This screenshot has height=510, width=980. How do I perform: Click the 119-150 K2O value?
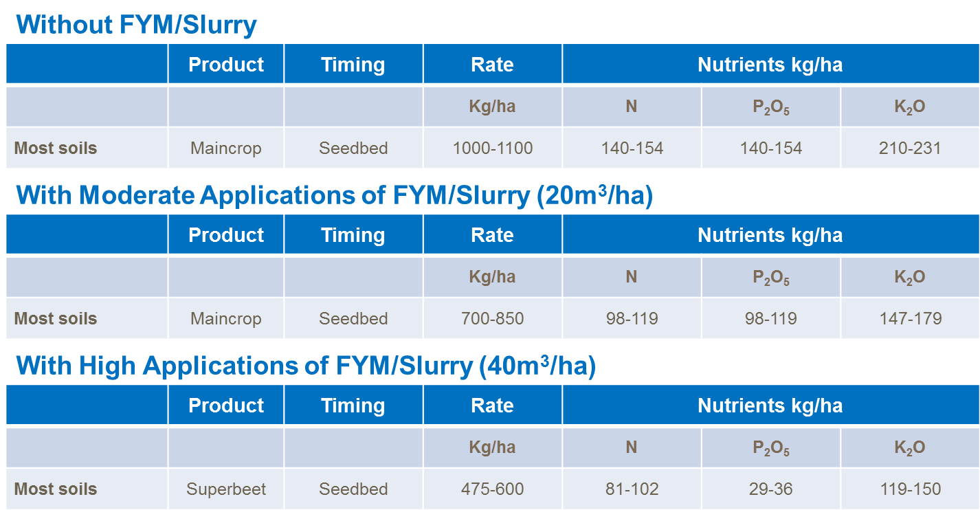pyautogui.click(x=910, y=489)
